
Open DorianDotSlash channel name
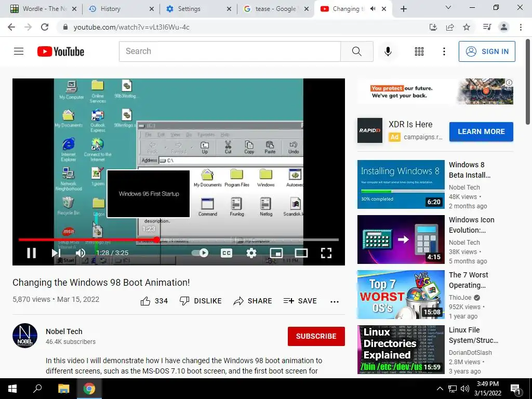point(470,353)
